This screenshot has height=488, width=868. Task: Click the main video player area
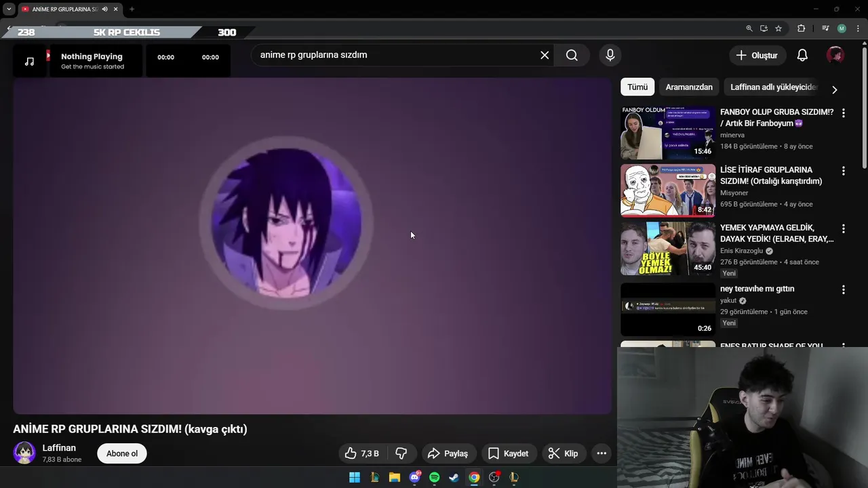(312, 245)
